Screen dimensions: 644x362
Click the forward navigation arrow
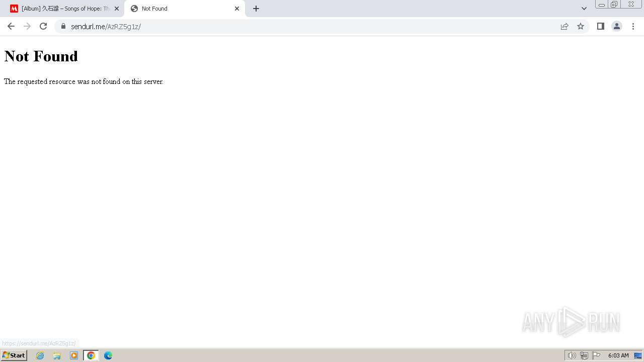27,26
